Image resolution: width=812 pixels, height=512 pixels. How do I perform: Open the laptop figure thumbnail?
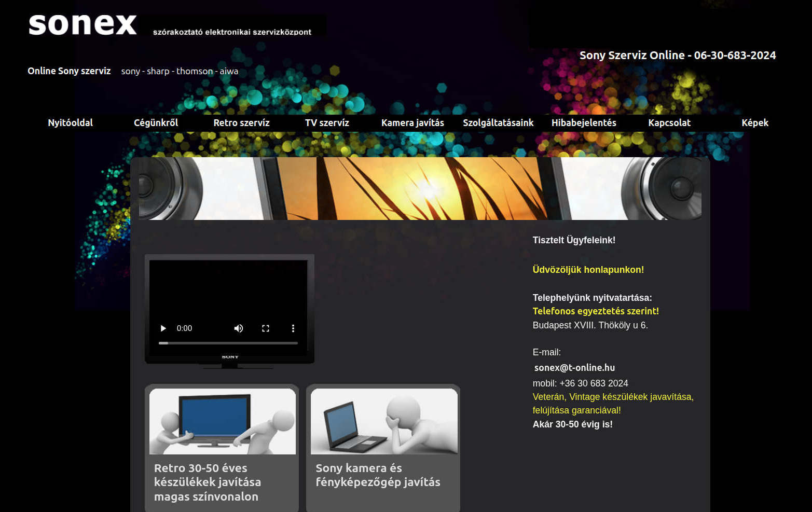click(384, 421)
